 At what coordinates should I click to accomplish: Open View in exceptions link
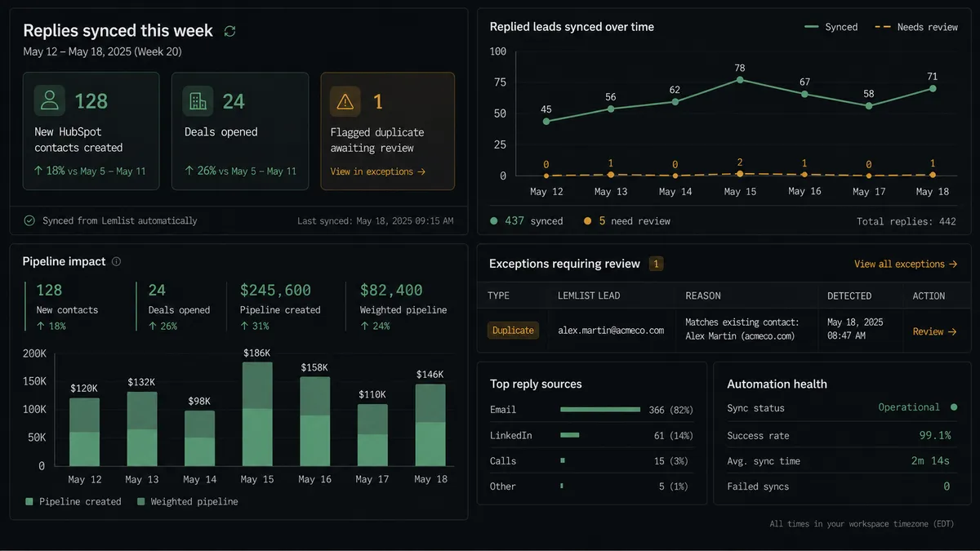(378, 171)
